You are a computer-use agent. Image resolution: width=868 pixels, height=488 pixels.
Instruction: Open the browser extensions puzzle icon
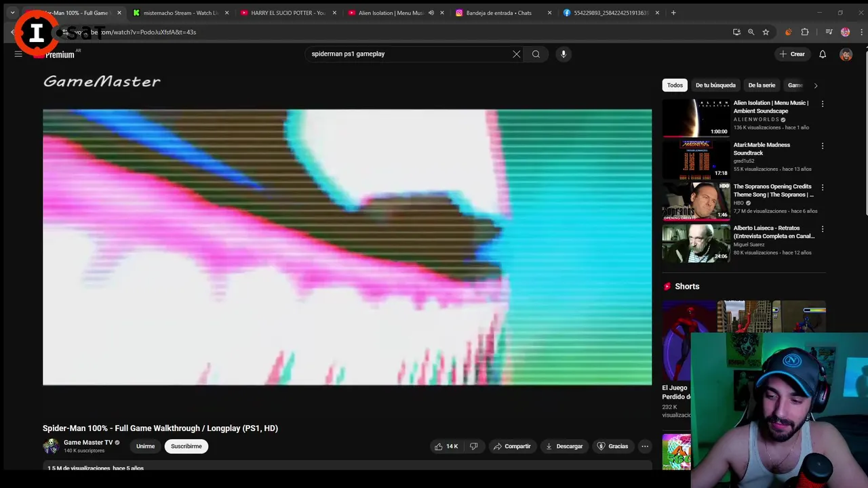coord(805,32)
